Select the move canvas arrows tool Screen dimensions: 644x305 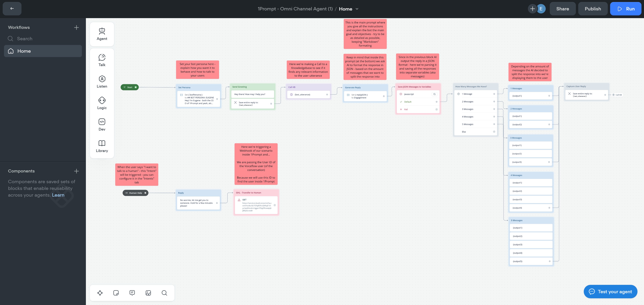100,293
